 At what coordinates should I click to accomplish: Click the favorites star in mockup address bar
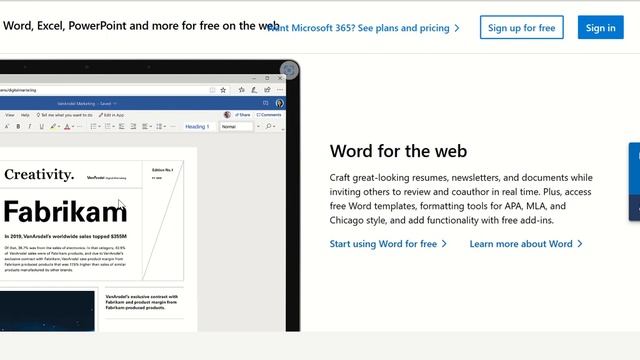(x=223, y=90)
